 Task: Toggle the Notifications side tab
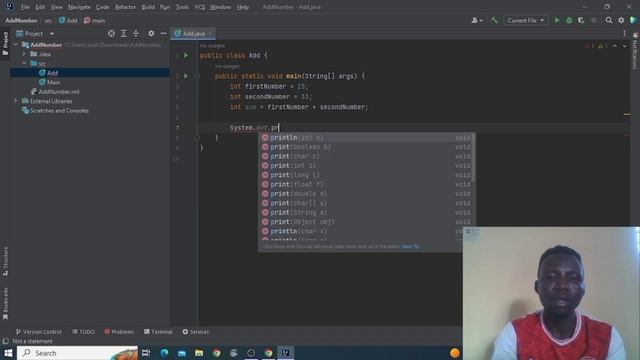[x=635, y=51]
